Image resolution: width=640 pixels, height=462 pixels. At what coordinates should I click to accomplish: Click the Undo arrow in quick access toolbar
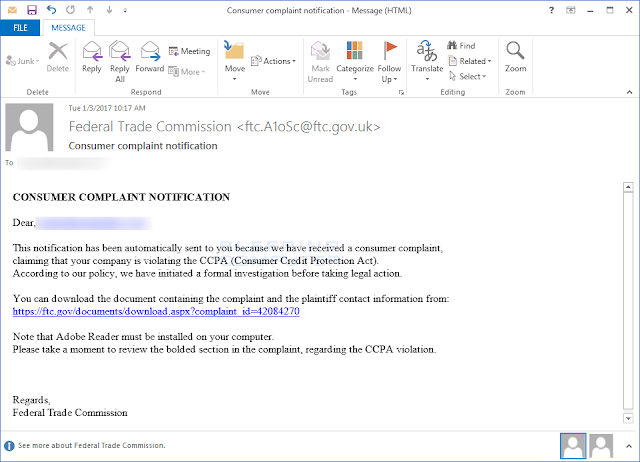pyautogui.click(x=51, y=10)
